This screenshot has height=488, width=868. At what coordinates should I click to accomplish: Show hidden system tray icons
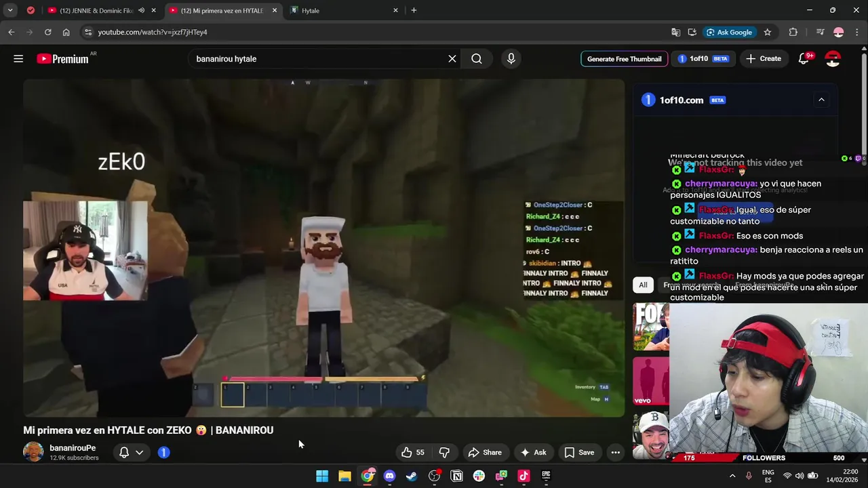pos(732,476)
